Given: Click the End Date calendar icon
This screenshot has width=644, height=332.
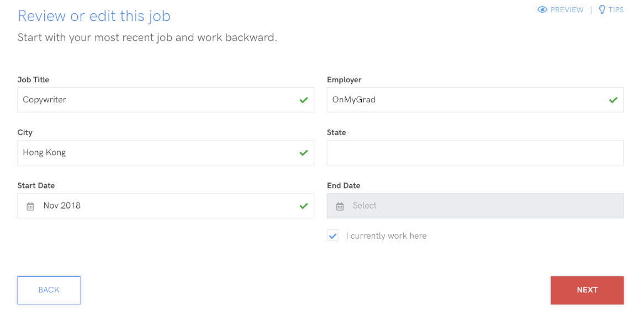Looking at the screenshot, I should (340, 206).
